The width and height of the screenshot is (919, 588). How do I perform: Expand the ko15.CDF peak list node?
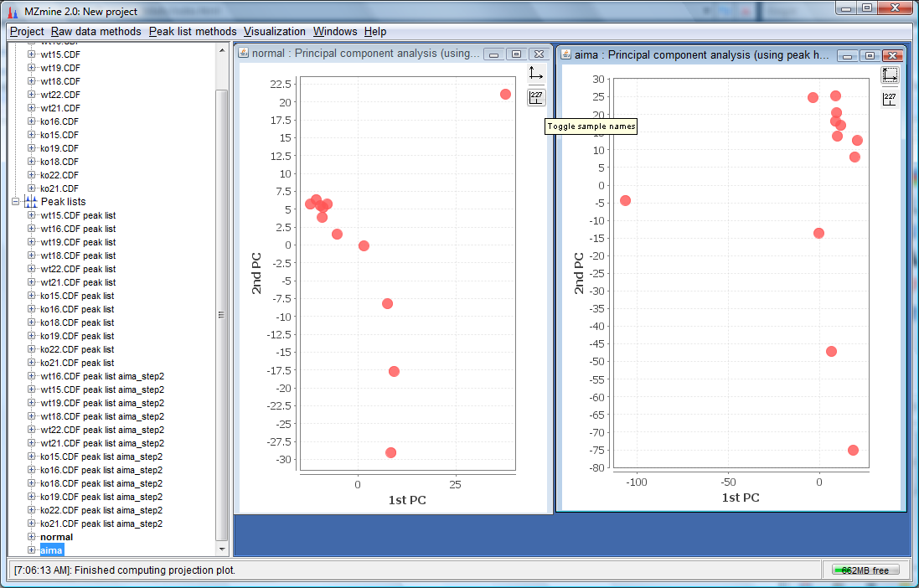point(31,296)
